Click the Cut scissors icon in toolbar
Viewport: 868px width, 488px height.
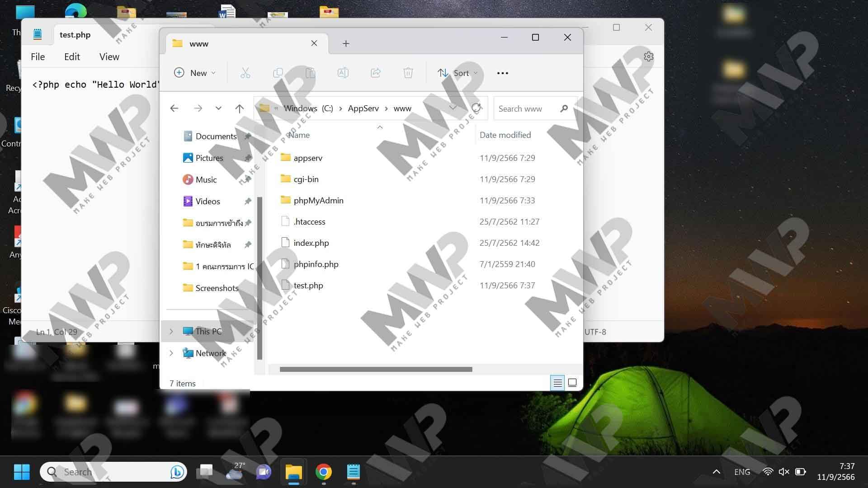(x=245, y=73)
